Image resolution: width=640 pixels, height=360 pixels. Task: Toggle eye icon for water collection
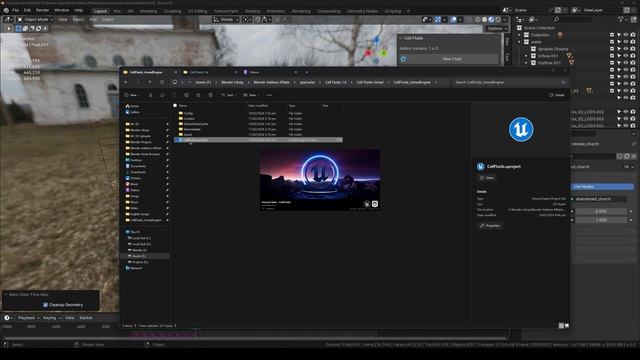coord(626,42)
